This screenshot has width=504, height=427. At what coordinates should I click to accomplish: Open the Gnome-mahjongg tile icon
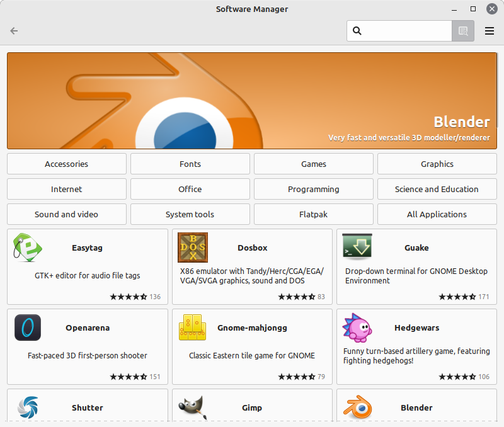coord(192,327)
